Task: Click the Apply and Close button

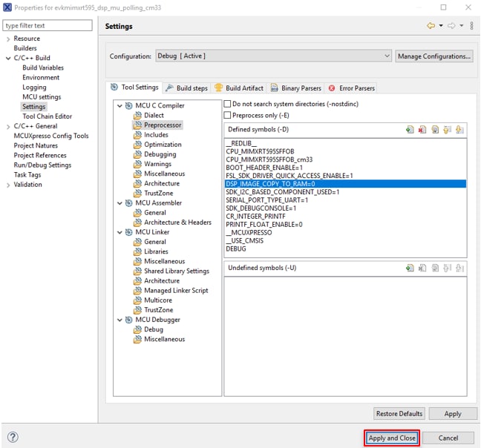Action: click(392, 438)
